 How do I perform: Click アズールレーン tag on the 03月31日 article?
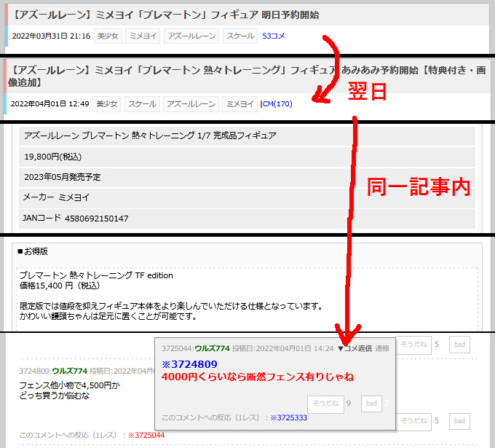(190, 36)
